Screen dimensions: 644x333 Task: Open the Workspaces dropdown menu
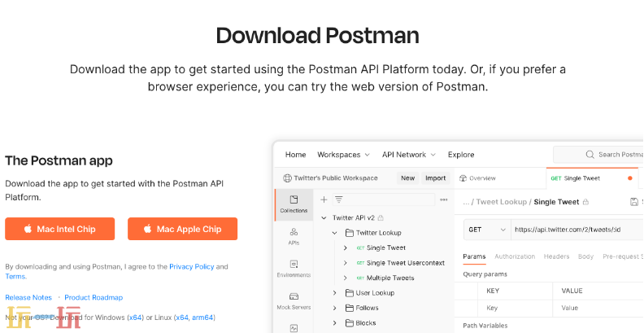[343, 155]
